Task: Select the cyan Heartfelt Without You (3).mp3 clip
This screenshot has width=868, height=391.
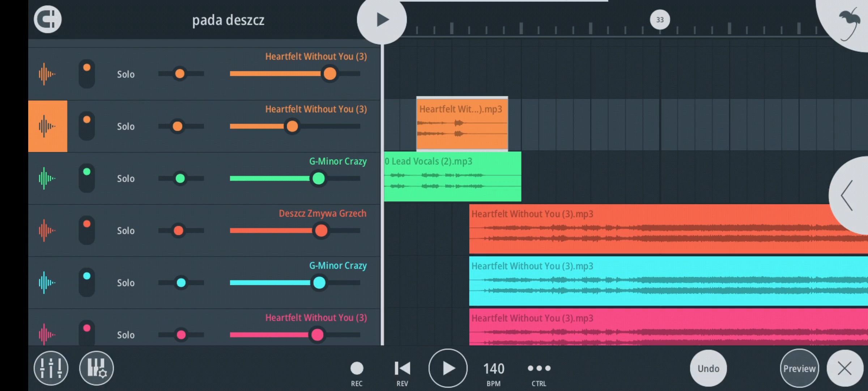Action: [668, 281]
